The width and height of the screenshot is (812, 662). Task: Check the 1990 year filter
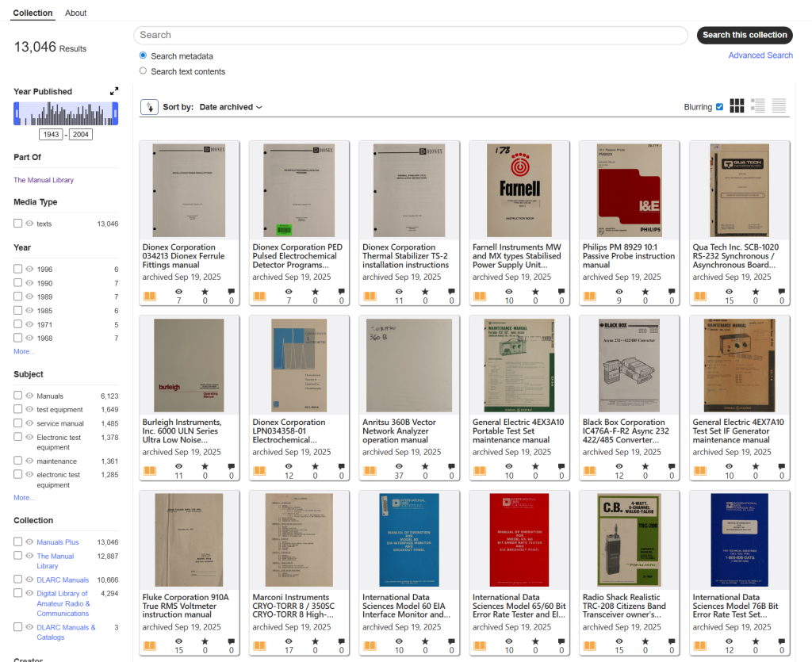18,283
